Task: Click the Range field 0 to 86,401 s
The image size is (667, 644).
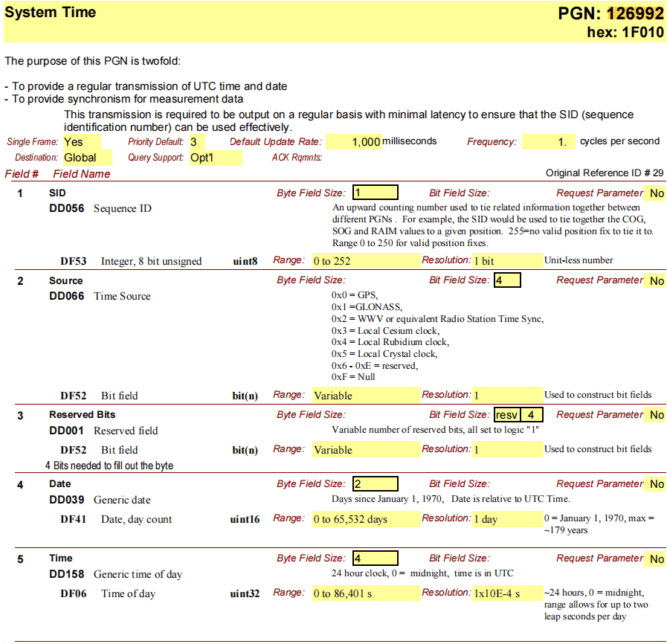Action: (365, 593)
